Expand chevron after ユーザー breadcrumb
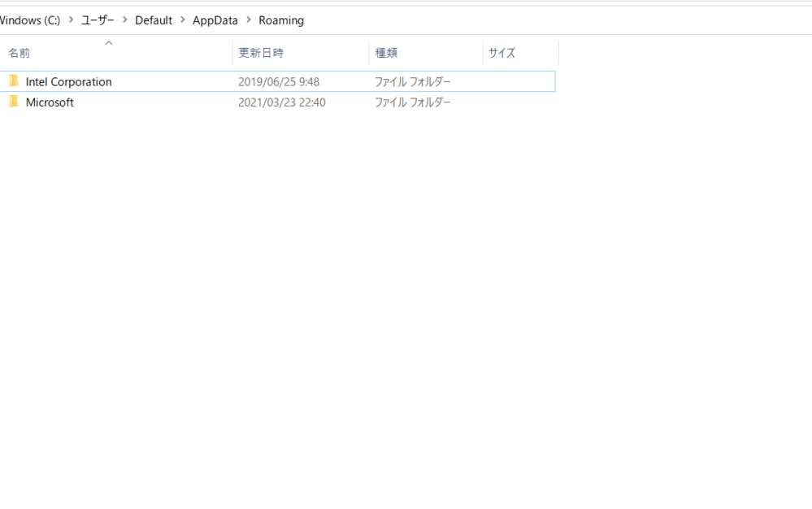The image size is (812, 509). click(125, 20)
